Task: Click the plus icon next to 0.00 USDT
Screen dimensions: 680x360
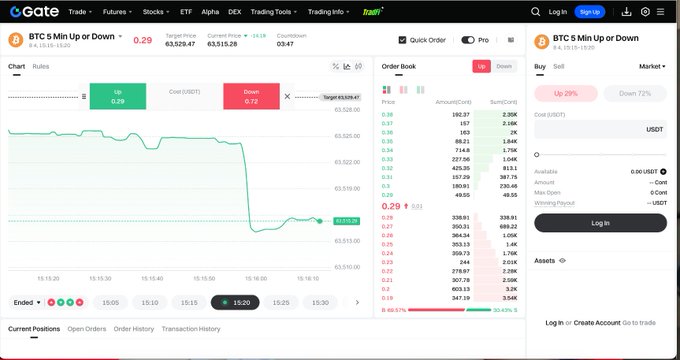Action: click(x=663, y=172)
